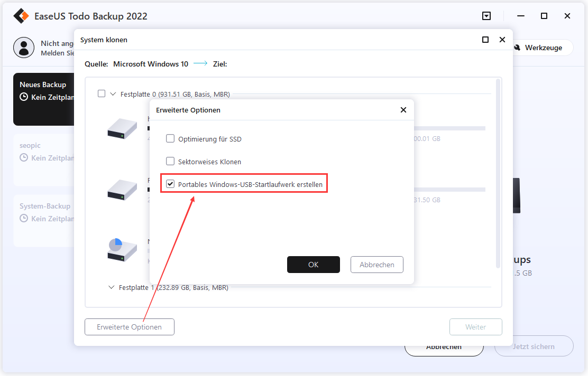The image size is (588, 376).
Task: Click the clock icon under Neues Backup
Action: point(24,97)
